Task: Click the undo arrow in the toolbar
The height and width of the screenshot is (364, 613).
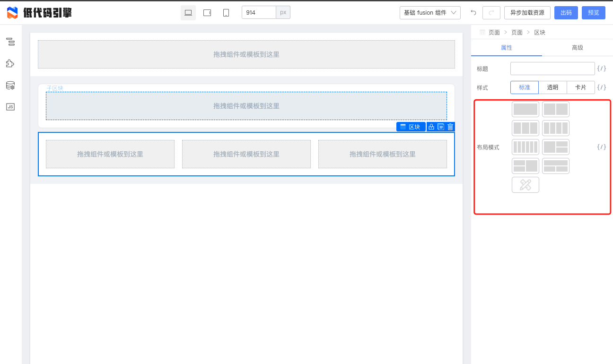Action: coord(473,13)
